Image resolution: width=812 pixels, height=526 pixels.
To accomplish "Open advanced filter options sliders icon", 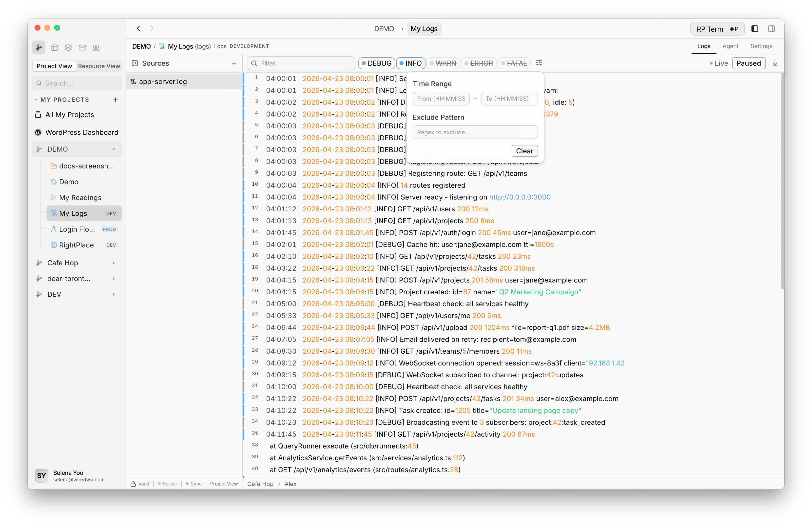I will click(539, 63).
